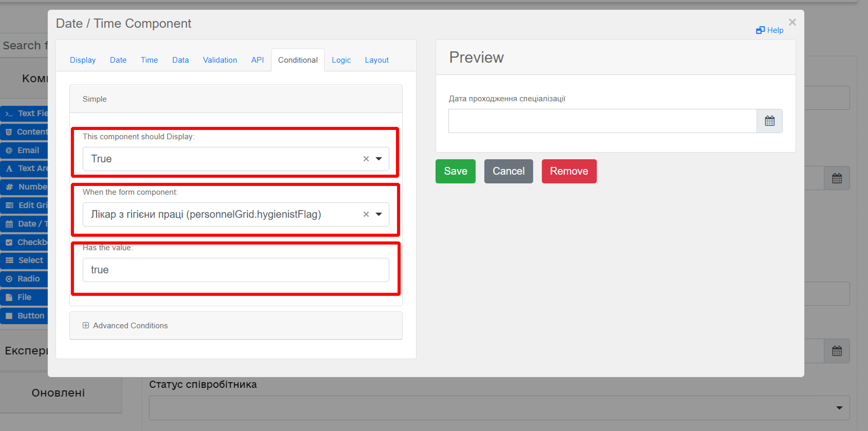
Task: Clear the selected form component with X
Action: (366, 214)
